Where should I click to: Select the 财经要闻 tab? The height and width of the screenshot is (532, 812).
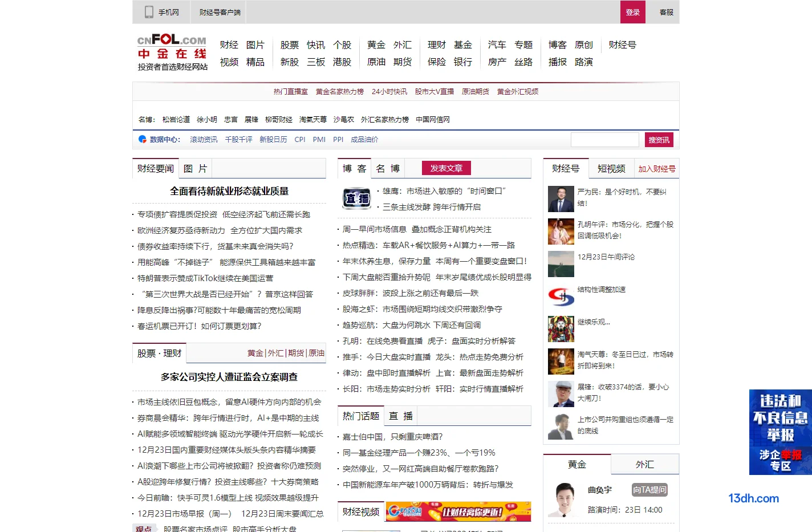coord(156,169)
